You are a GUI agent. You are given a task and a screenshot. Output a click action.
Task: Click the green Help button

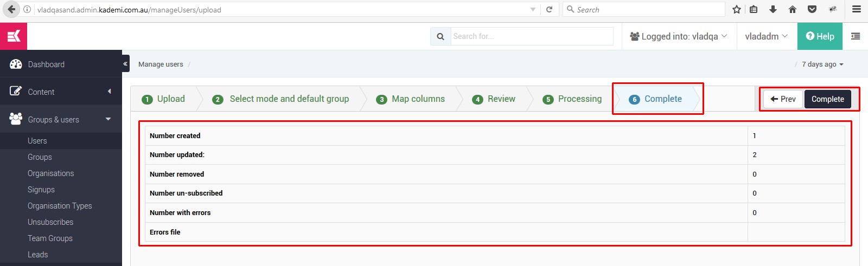[x=820, y=36]
